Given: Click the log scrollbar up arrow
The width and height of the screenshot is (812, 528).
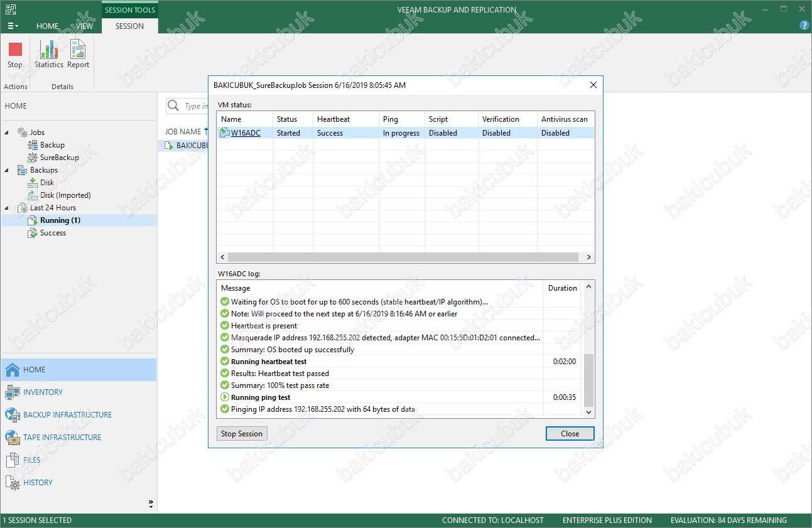Looking at the screenshot, I should tap(588, 287).
